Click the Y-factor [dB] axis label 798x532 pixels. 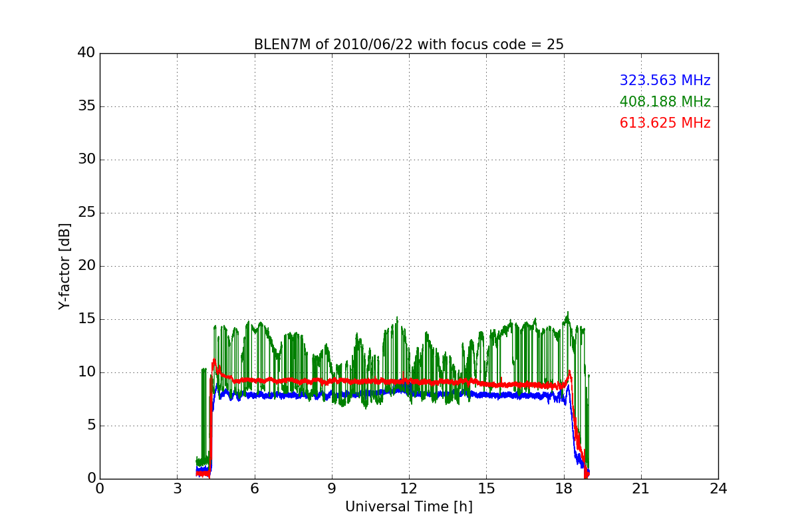coord(64,266)
